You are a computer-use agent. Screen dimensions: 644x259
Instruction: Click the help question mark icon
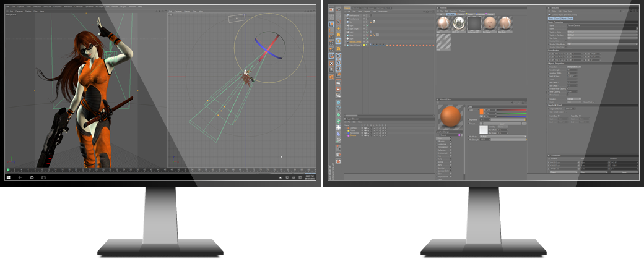339,148
